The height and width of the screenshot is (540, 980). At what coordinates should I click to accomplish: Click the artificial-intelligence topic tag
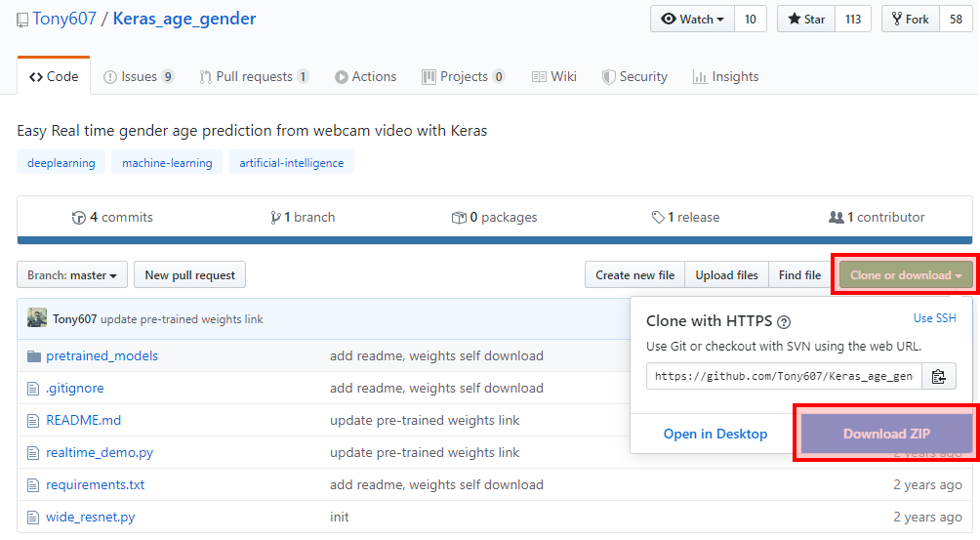click(x=291, y=162)
